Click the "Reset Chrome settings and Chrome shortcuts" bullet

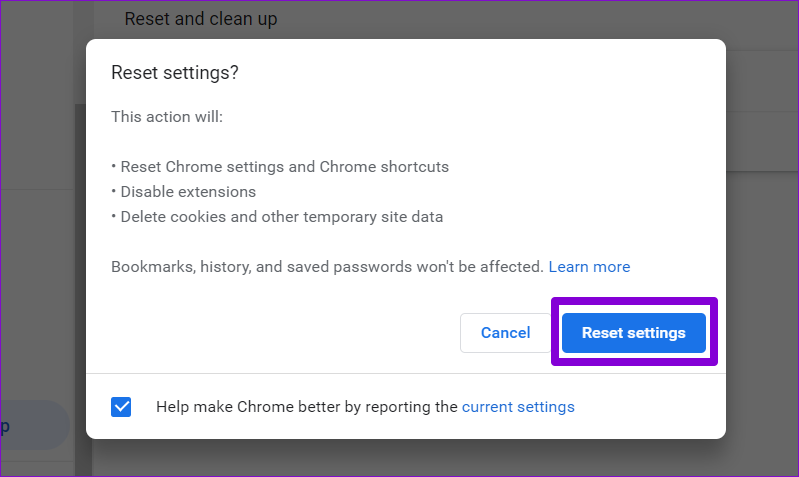pos(280,167)
